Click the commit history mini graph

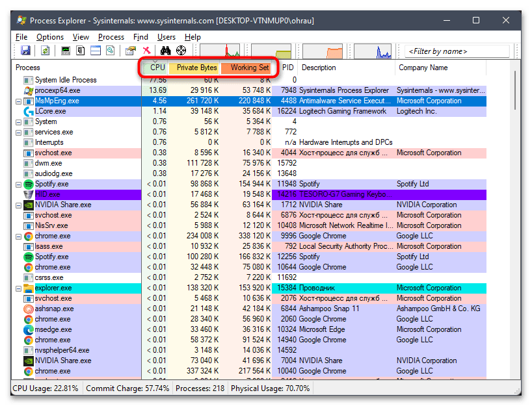coord(270,50)
